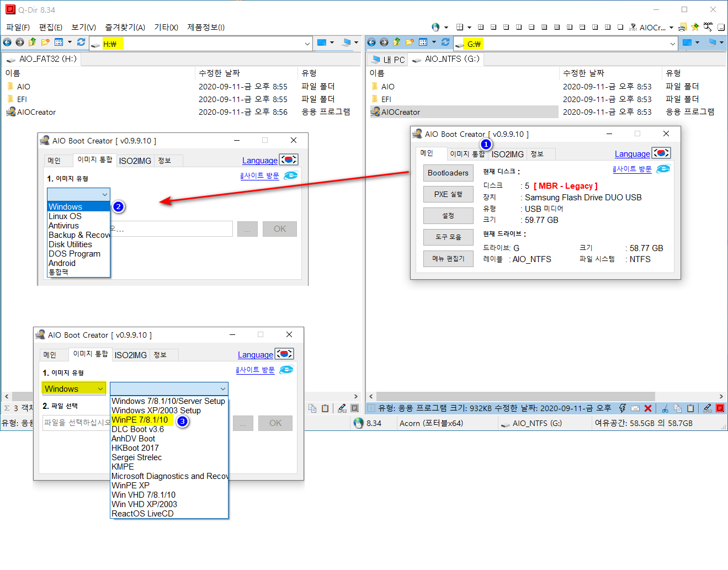This screenshot has width=728, height=570.
Task: Click the Bootloaders button
Action: pos(448,173)
